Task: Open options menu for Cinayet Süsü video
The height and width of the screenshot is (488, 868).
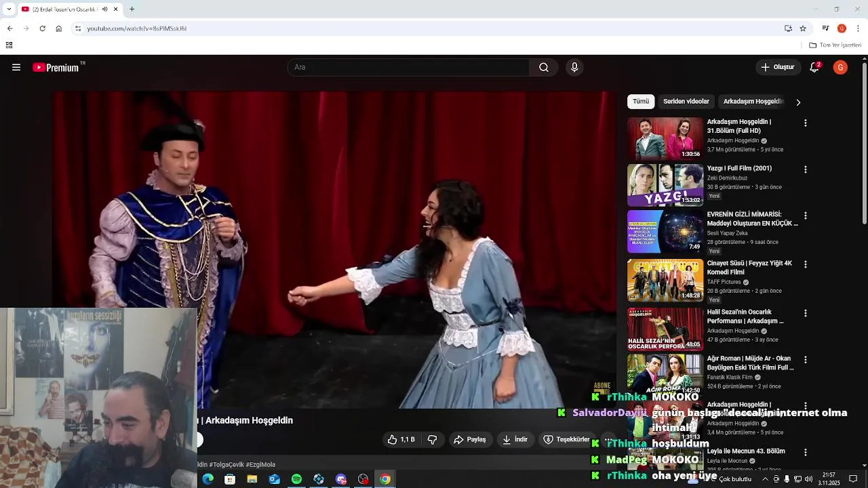Action: [806, 264]
